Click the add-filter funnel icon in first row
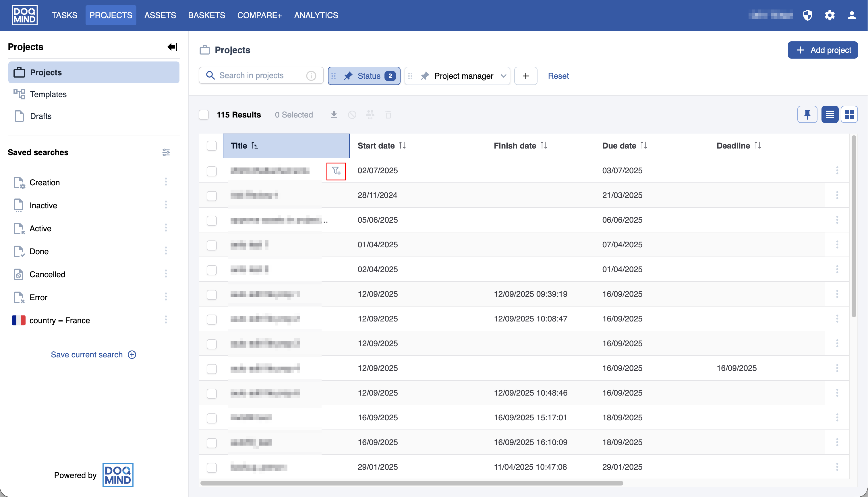 point(336,171)
